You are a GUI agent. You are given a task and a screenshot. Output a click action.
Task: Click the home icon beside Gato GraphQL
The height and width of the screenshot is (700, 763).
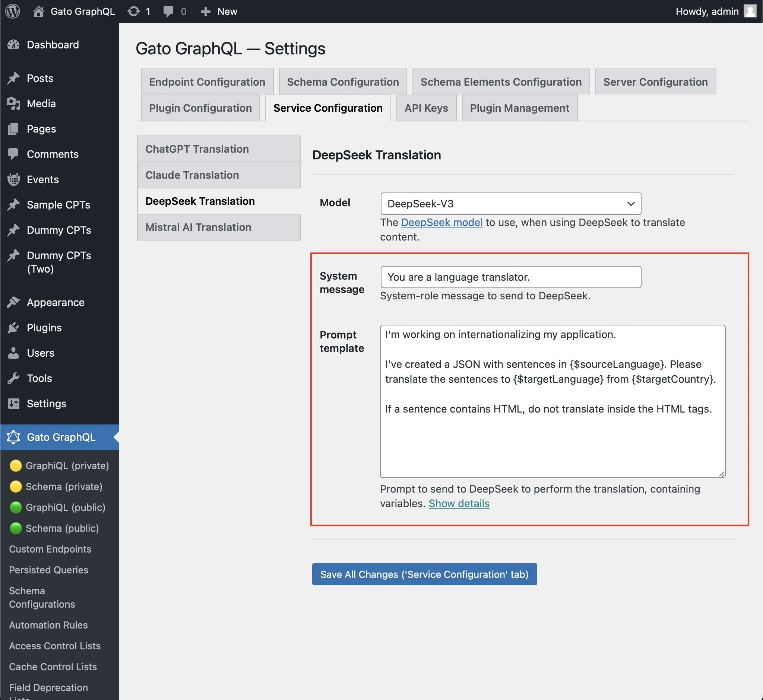tap(38, 12)
